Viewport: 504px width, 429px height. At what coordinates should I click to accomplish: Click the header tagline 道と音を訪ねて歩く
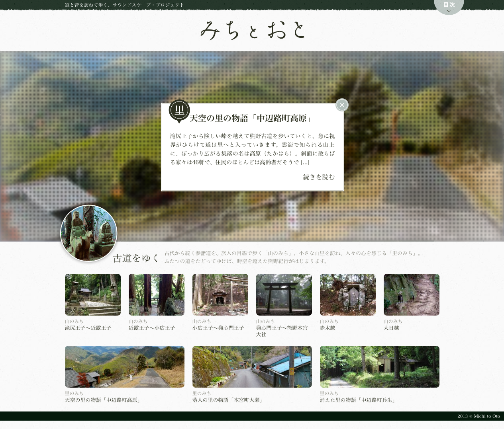125,5
